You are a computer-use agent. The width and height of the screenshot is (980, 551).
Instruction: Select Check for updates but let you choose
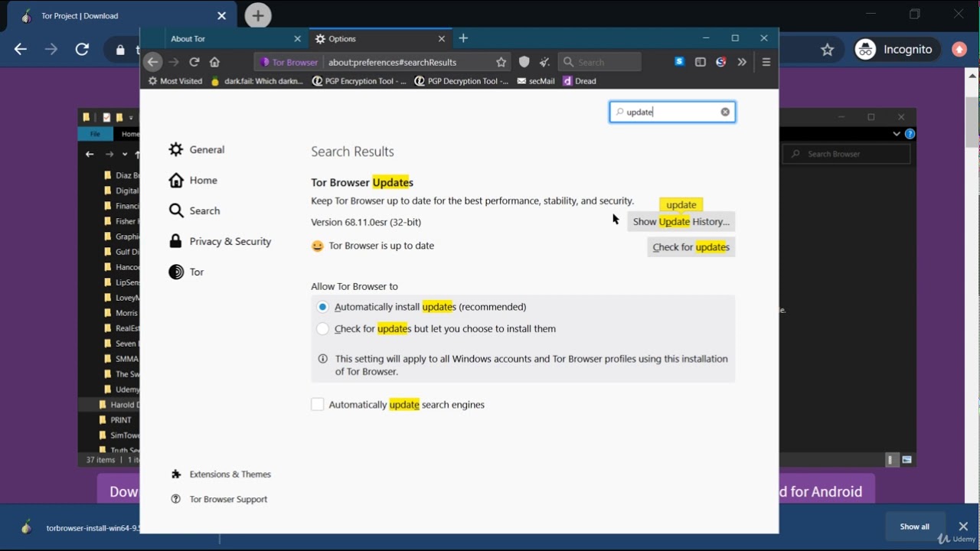[x=322, y=329]
